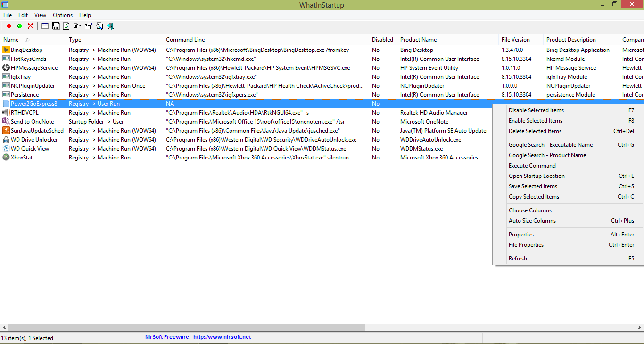Sort by the File Version column header

click(521, 40)
